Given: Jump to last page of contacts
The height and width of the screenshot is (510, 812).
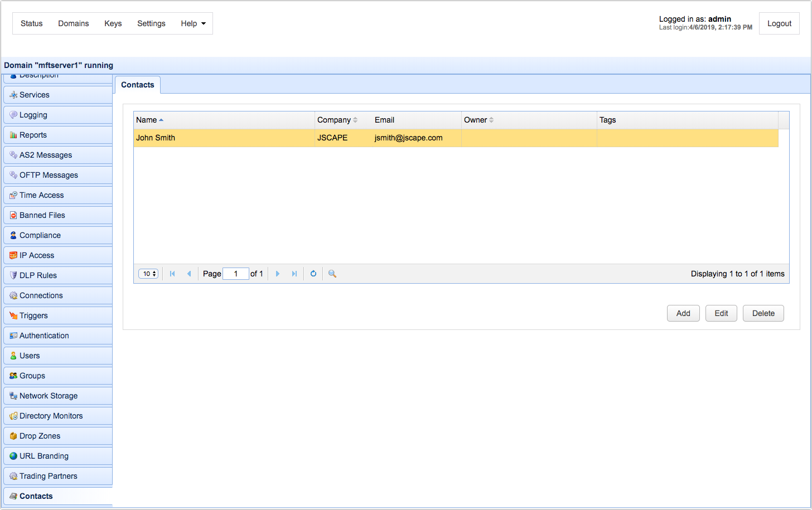Looking at the screenshot, I should (294, 274).
